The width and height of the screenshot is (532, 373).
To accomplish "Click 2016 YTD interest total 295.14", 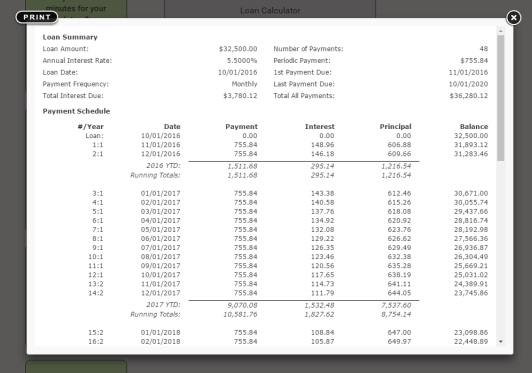I will coord(322,166).
